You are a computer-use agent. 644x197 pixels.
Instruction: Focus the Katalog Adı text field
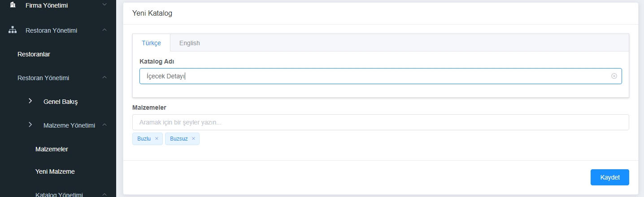pyautogui.click(x=380, y=76)
